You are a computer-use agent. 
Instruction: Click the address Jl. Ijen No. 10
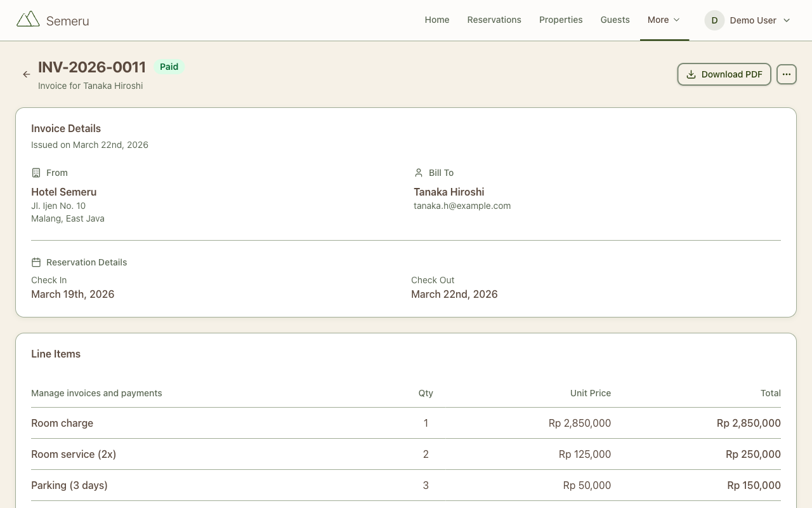pyautogui.click(x=58, y=206)
